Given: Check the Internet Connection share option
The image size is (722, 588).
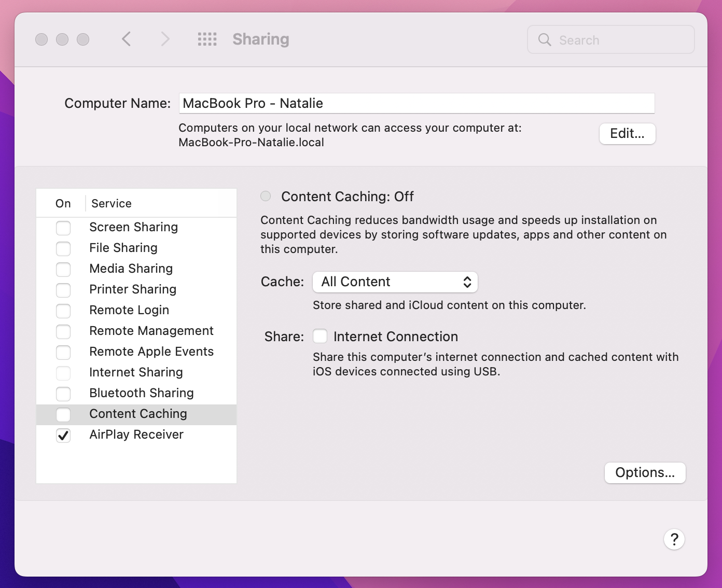Looking at the screenshot, I should click(x=320, y=336).
